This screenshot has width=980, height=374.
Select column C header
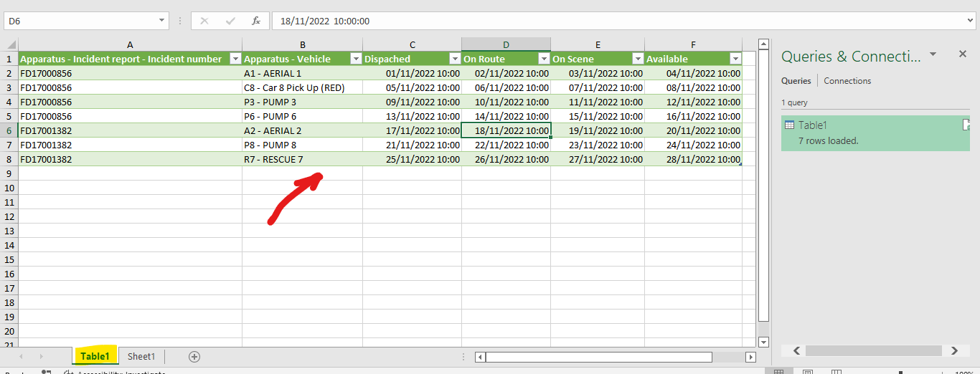click(413, 44)
